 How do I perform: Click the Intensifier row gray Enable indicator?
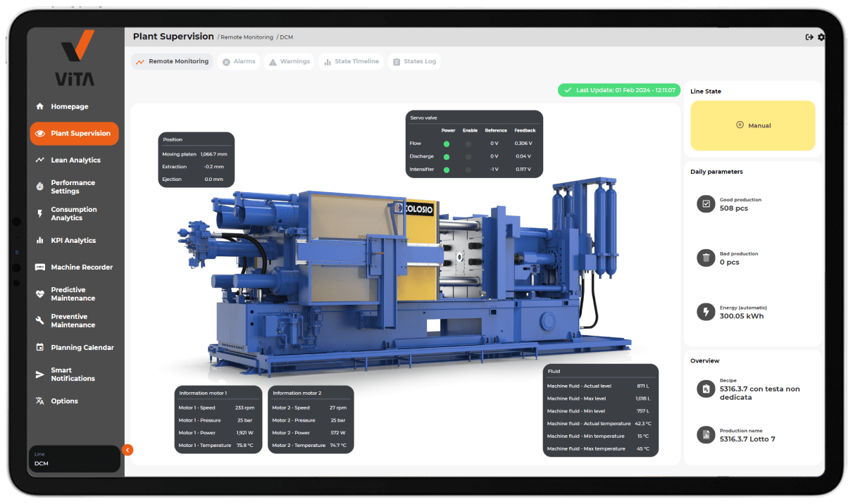468,170
